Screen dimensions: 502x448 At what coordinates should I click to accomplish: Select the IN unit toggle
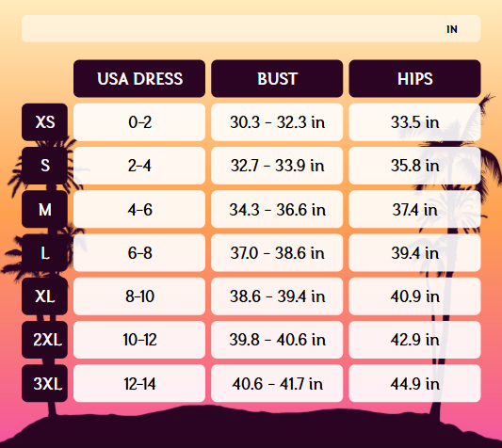click(452, 29)
